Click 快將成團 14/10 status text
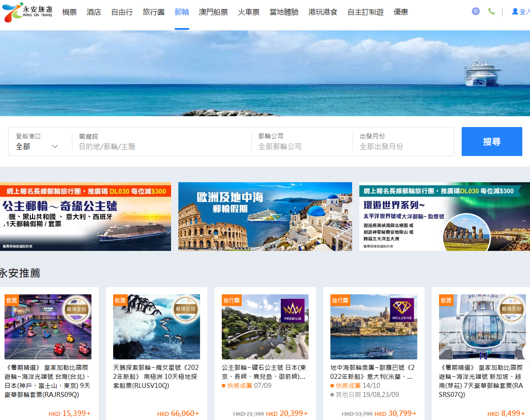The height and width of the screenshot is (420, 530). coord(355,386)
